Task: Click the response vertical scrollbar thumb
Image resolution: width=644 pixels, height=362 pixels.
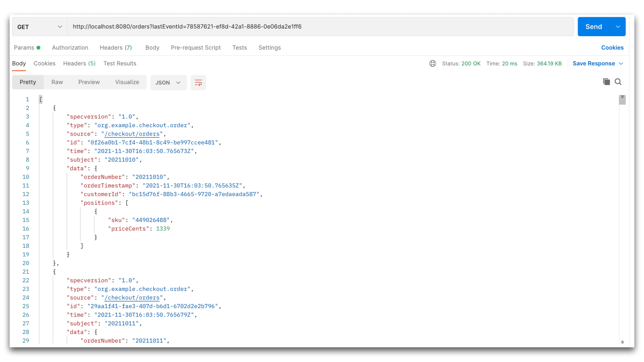Action: (622, 99)
